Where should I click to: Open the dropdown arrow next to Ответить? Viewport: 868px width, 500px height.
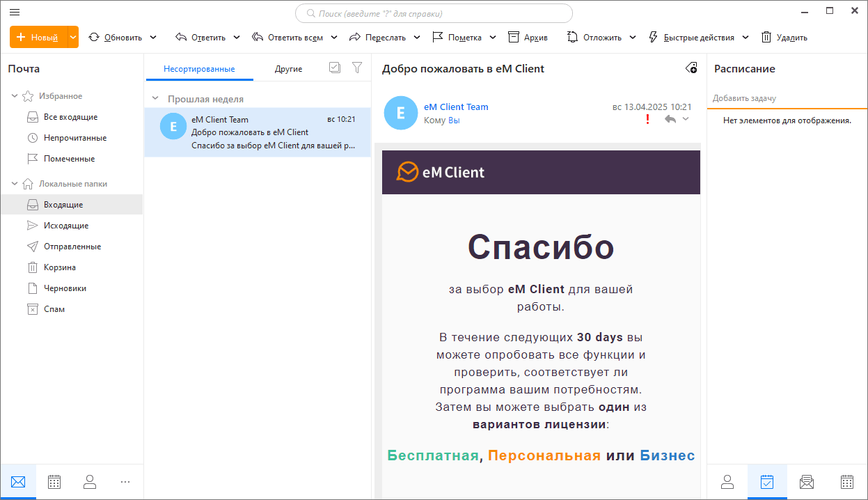[x=237, y=38]
